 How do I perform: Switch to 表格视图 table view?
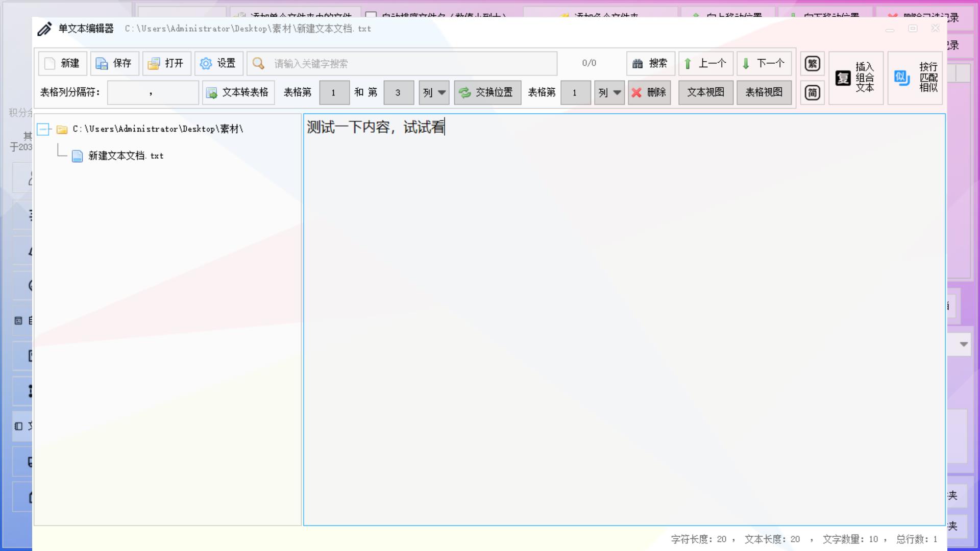point(764,92)
